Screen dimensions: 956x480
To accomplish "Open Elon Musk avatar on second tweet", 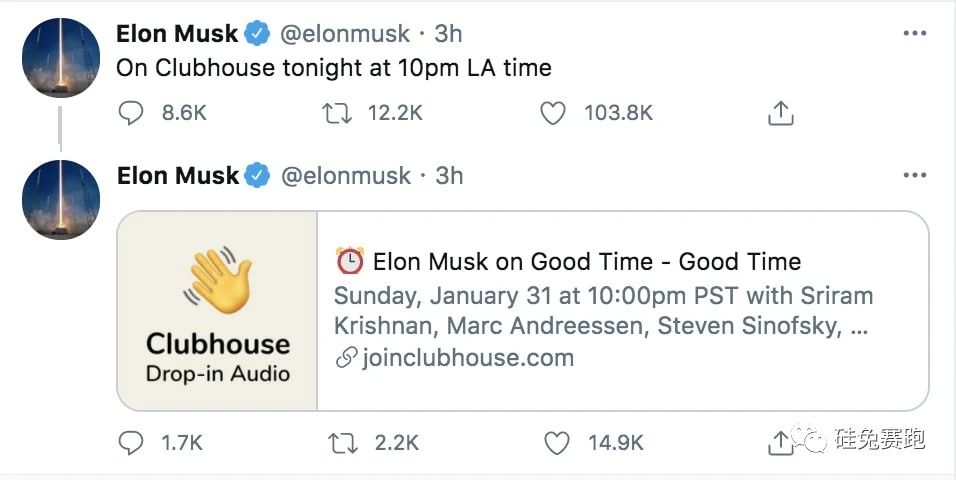I will tap(61, 200).
